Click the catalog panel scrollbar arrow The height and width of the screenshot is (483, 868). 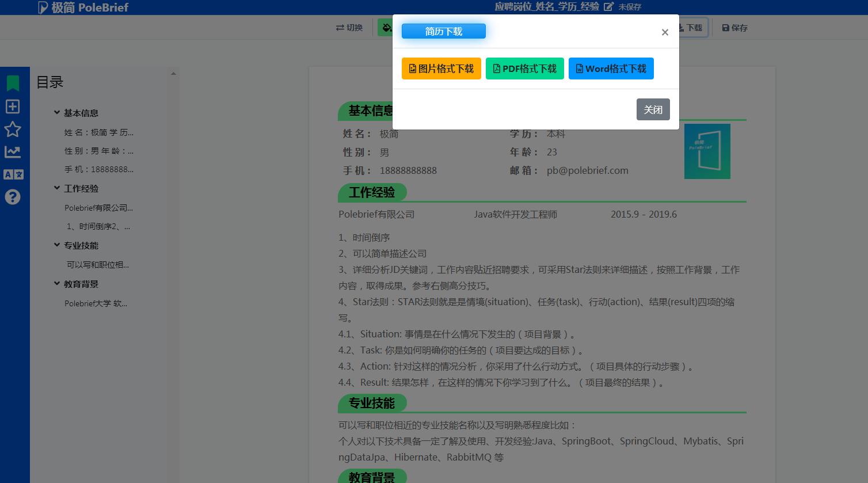click(173, 73)
